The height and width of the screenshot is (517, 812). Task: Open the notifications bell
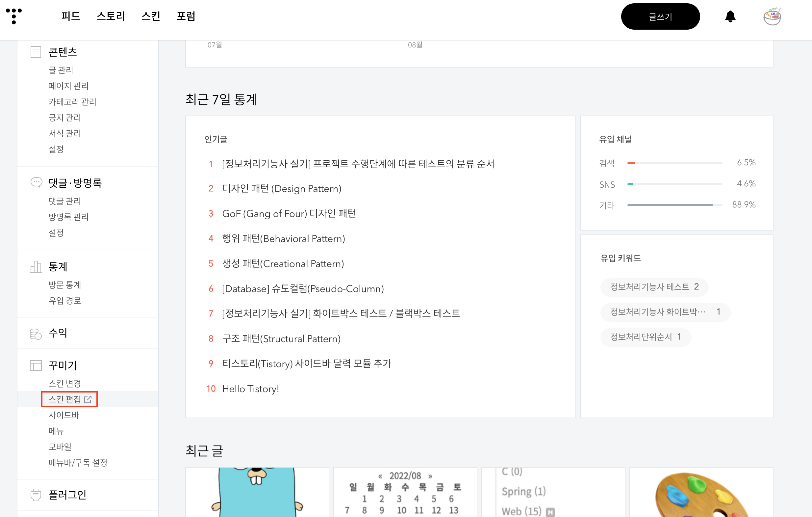click(730, 16)
